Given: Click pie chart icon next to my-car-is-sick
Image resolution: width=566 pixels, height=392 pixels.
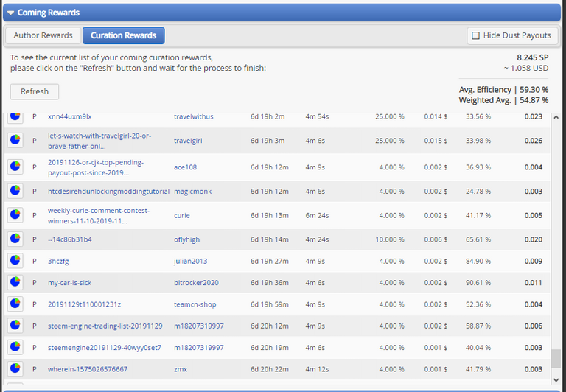Looking at the screenshot, I should pos(15,283).
